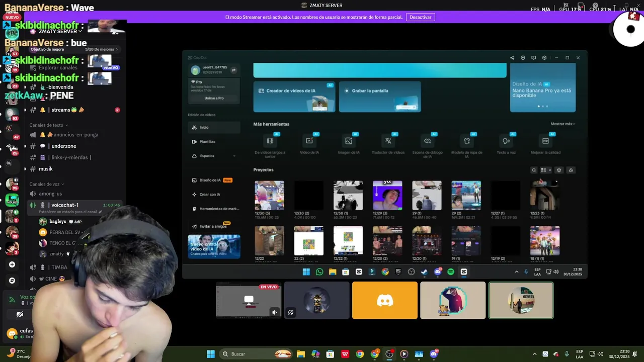Click the Unirse a Pro button

point(214,98)
